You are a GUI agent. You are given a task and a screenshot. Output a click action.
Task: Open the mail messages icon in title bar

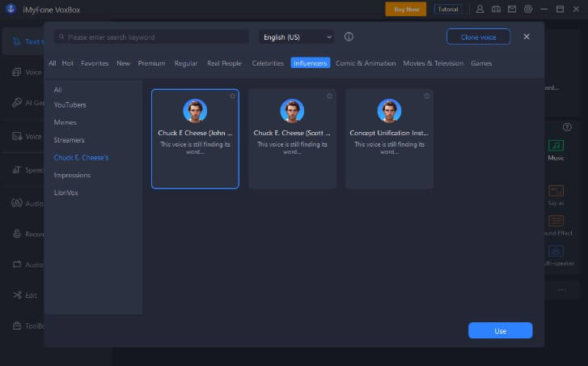(x=512, y=9)
